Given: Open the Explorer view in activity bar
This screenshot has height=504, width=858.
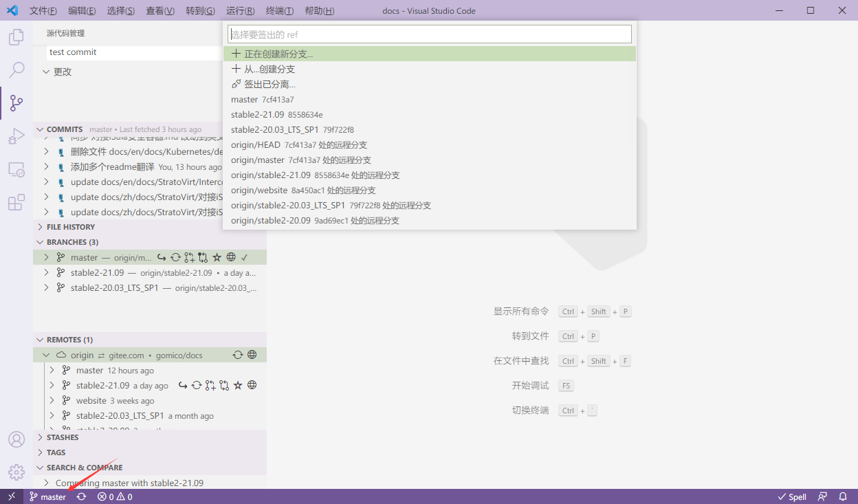Looking at the screenshot, I should [16, 37].
